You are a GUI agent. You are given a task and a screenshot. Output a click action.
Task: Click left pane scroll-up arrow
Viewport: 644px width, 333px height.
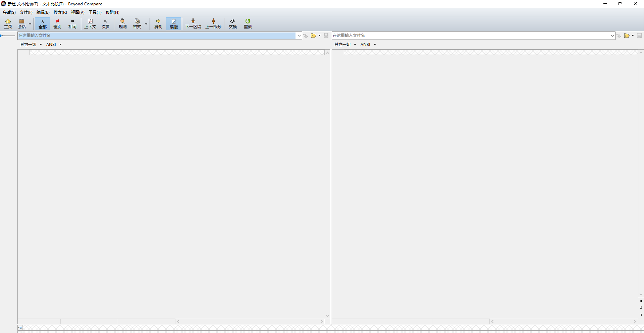click(x=327, y=53)
